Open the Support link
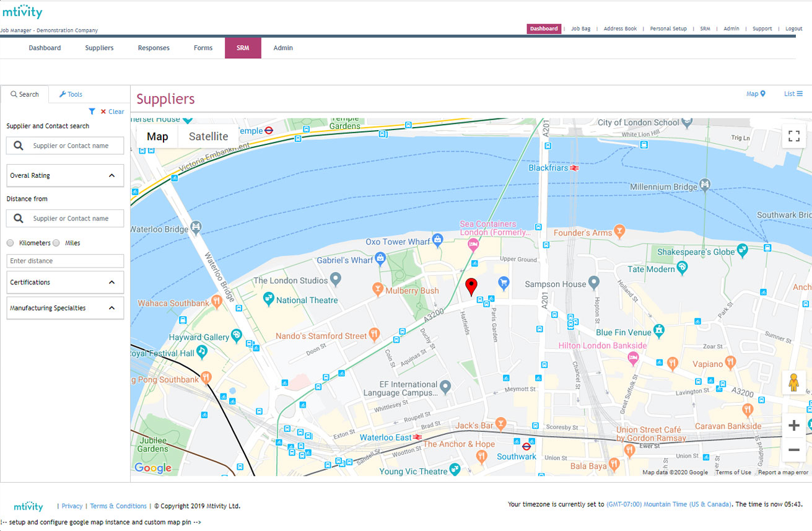The image size is (812, 531). click(x=762, y=29)
